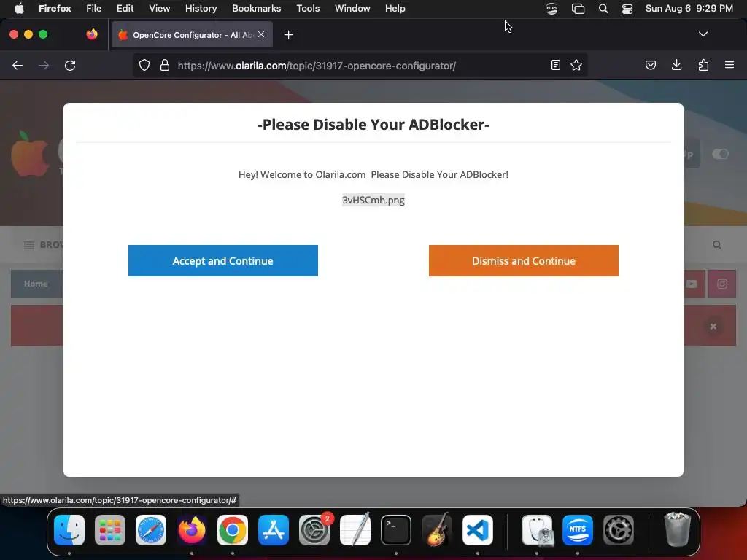Open the Apple menu

pos(19,8)
